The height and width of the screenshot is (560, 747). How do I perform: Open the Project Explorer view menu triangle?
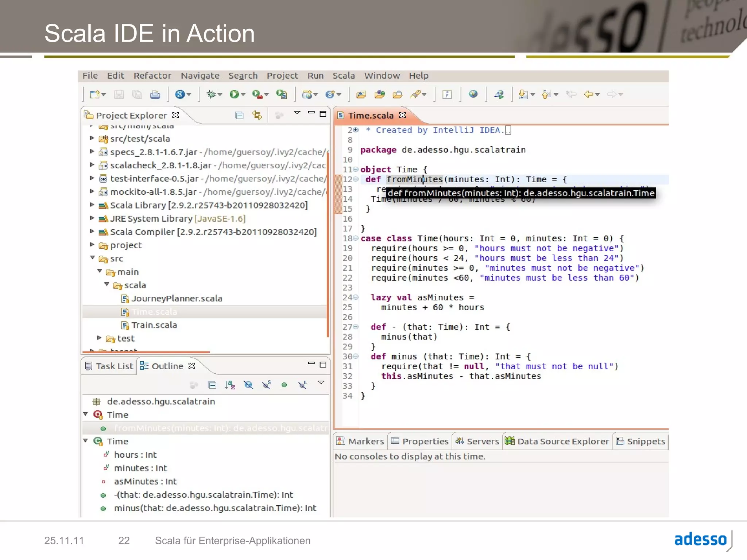(x=297, y=113)
